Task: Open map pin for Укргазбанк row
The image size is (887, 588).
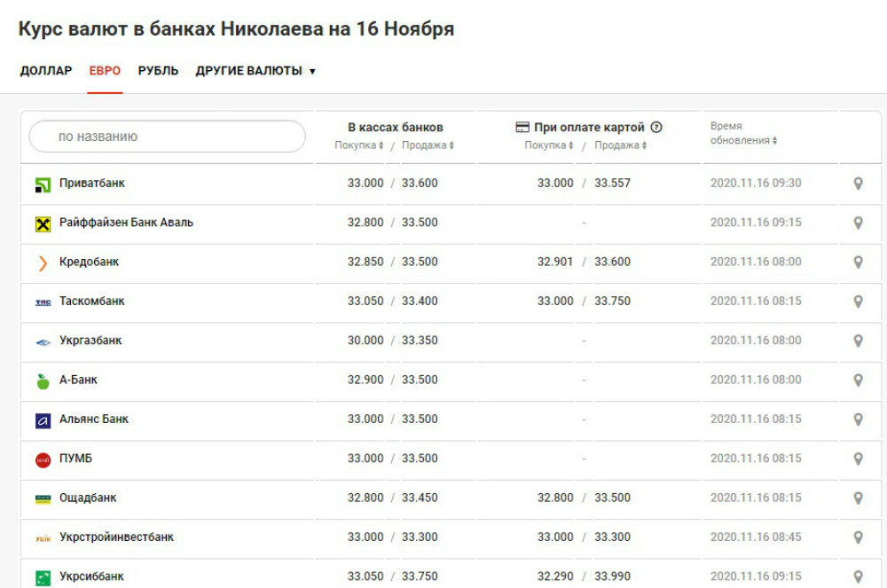Action: click(x=858, y=341)
